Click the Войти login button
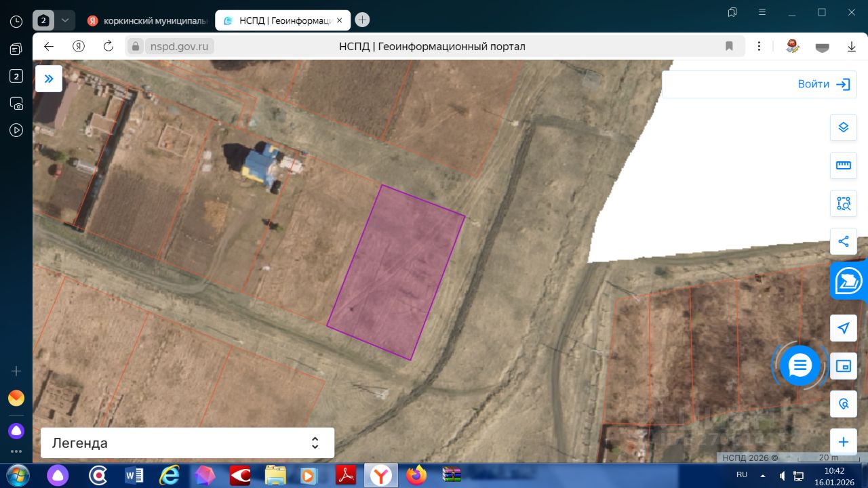Viewport: 868px width, 488px height. (824, 84)
